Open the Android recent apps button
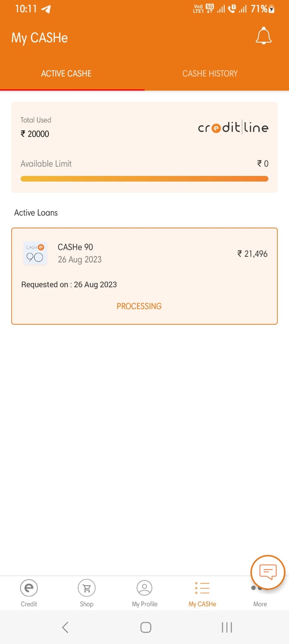 [227, 627]
